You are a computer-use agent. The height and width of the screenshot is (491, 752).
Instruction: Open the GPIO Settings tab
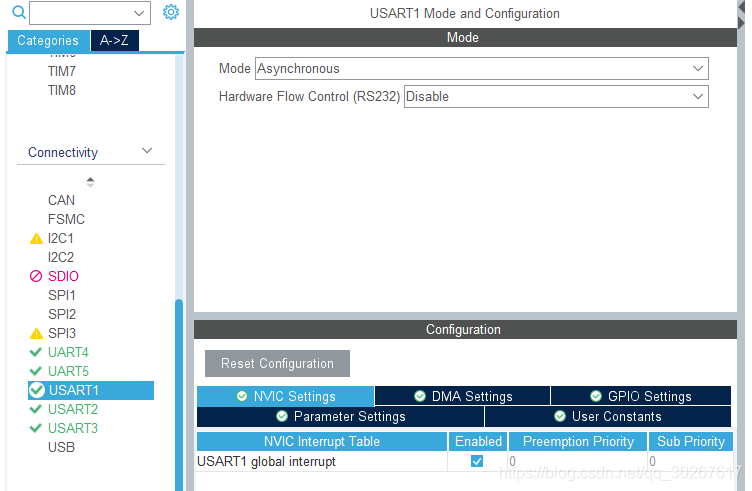(x=641, y=396)
